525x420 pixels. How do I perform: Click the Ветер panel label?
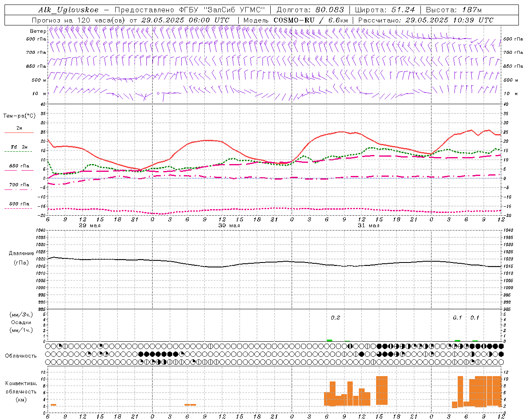38,31
